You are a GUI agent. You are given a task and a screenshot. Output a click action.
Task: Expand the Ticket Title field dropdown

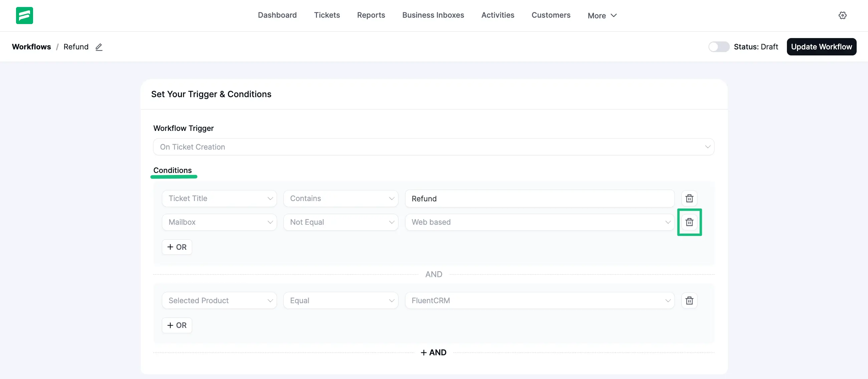click(x=219, y=198)
